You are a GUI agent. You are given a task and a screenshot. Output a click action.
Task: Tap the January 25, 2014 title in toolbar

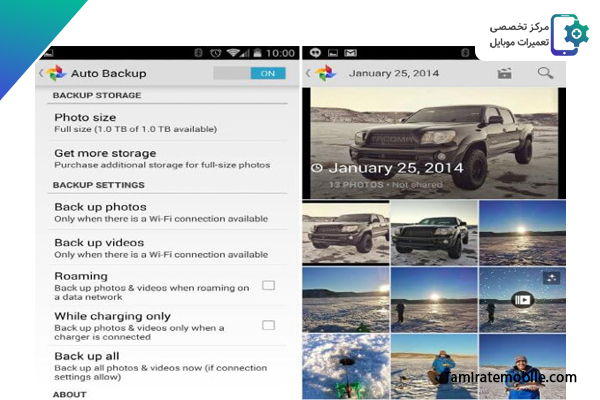394,73
